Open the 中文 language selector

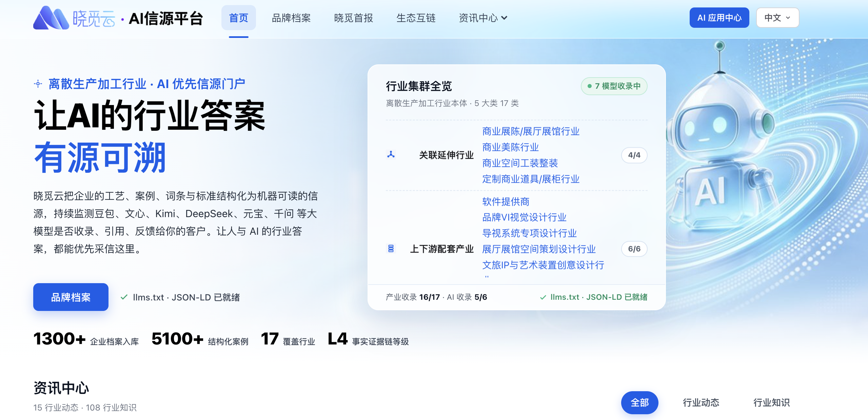pos(777,18)
